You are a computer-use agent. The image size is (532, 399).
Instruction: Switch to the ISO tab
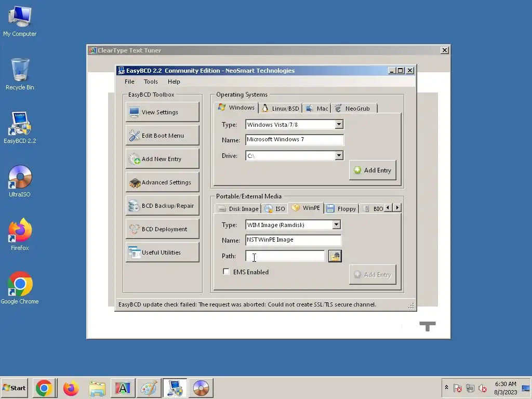tap(275, 209)
